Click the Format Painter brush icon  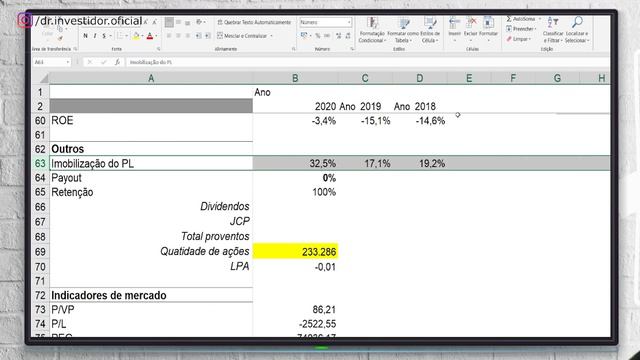[60, 38]
